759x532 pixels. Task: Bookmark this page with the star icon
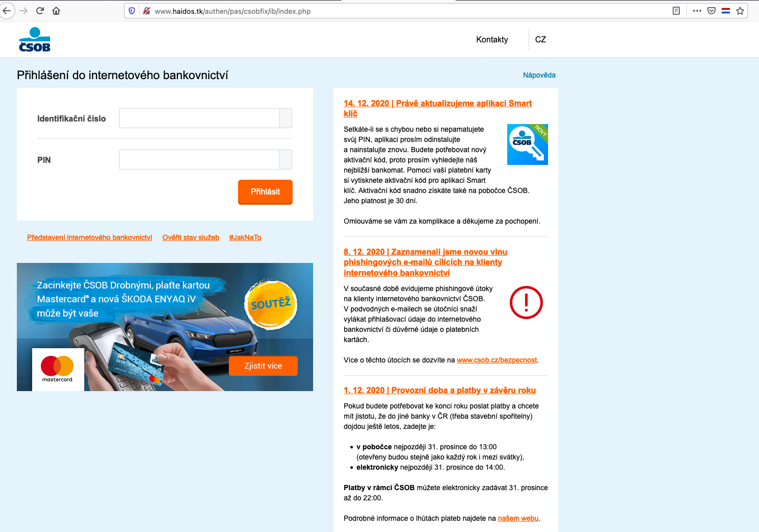[740, 11]
